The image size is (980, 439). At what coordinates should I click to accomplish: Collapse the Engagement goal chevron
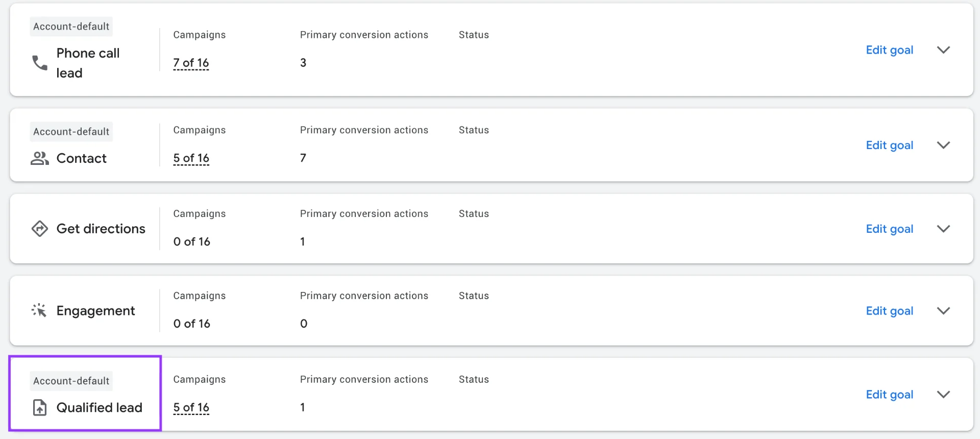point(944,310)
